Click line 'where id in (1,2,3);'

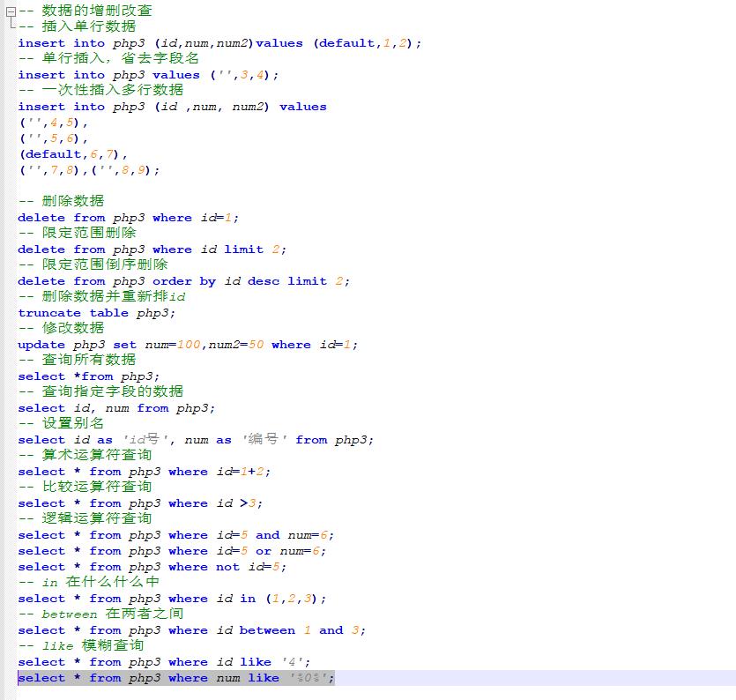coord(172,599)
